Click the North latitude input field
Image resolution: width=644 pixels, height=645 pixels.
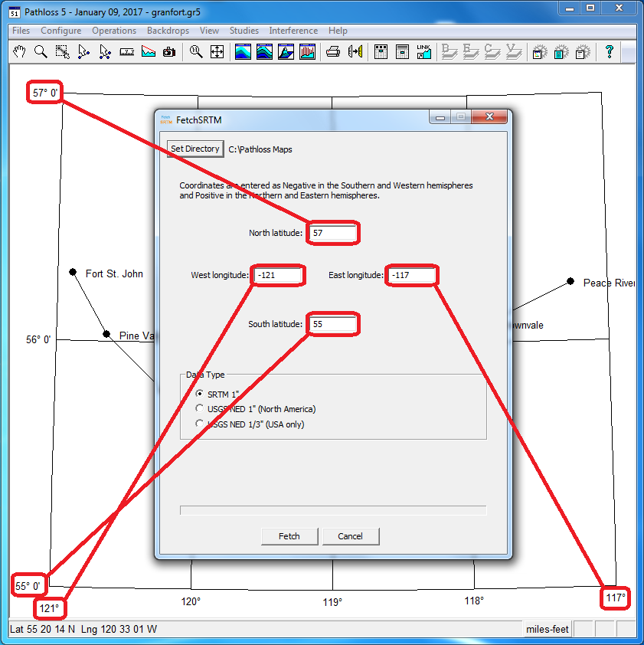(333, 233)
